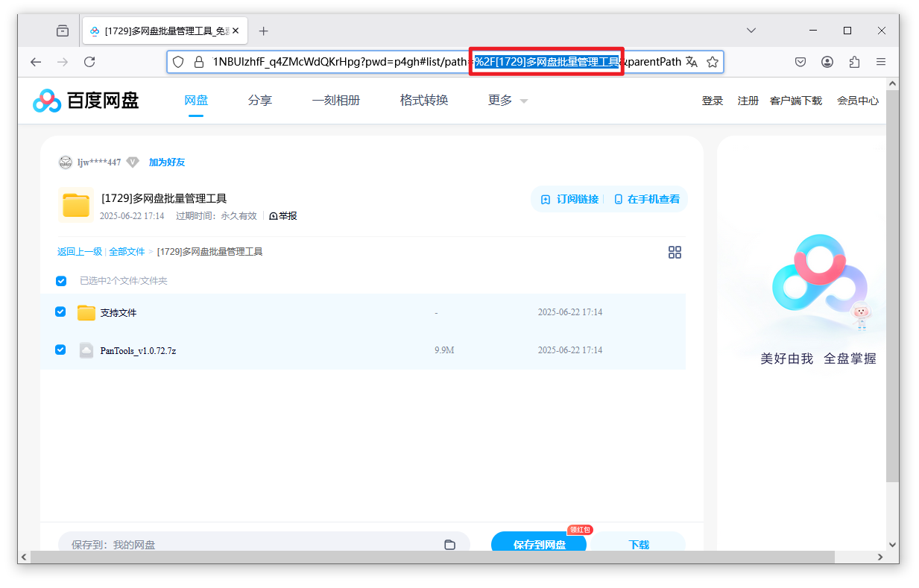
Task: Click the 9.9M file size text
Action: [x=444, y=350]
